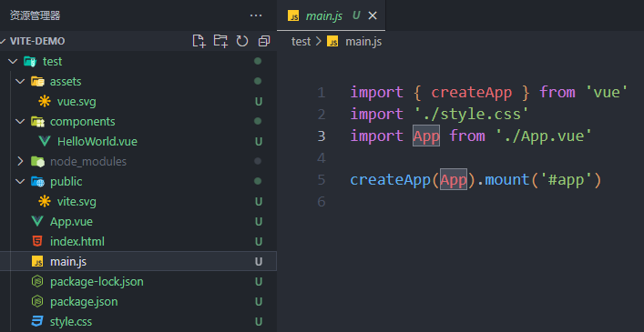Click the 'vue' string on line 1

tap(607, 92)
